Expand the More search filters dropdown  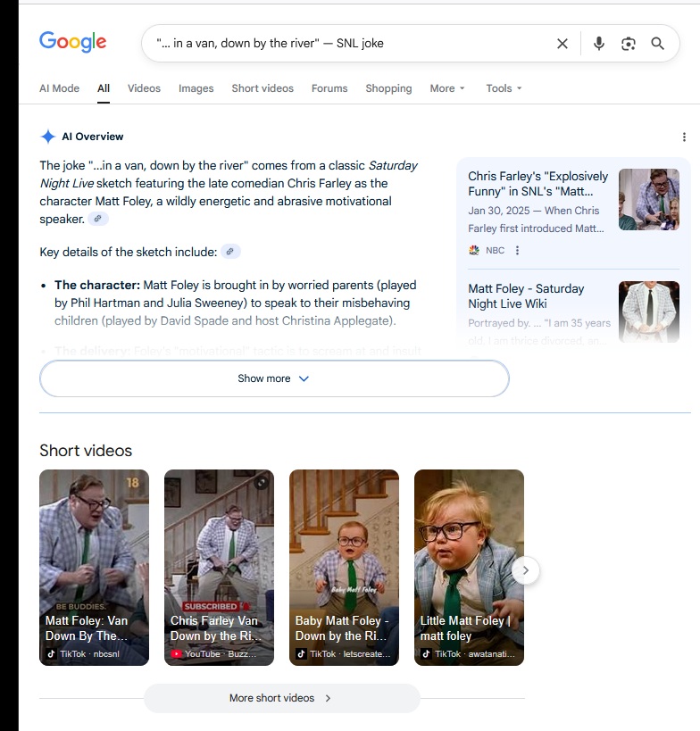447,88
